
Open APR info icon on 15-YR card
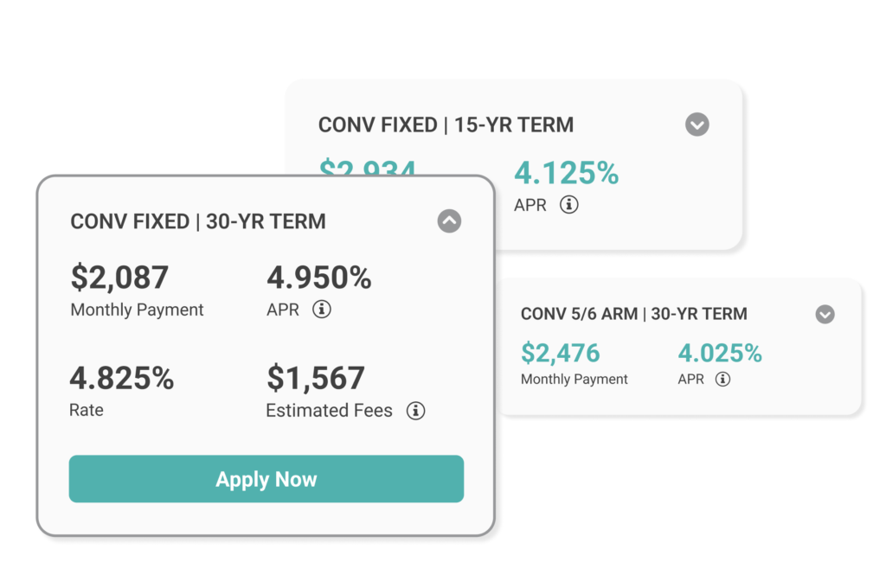click(x=569, y=204)
